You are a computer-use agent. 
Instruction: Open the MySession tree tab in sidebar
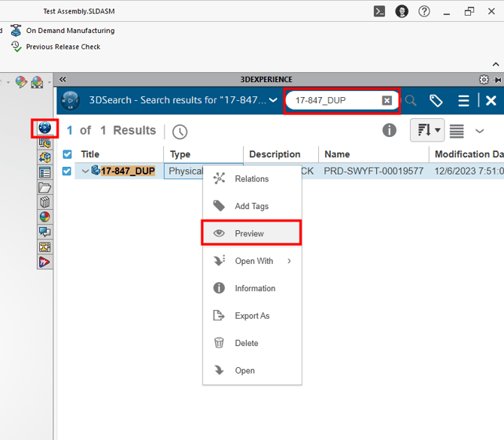(x=44, y=143)
